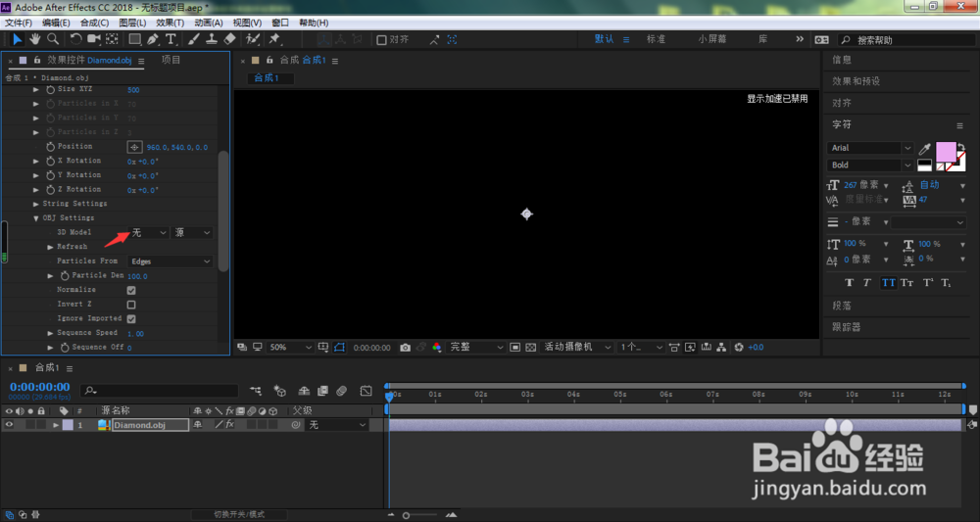Select the Rectangle shape tool

pos(134,39)
